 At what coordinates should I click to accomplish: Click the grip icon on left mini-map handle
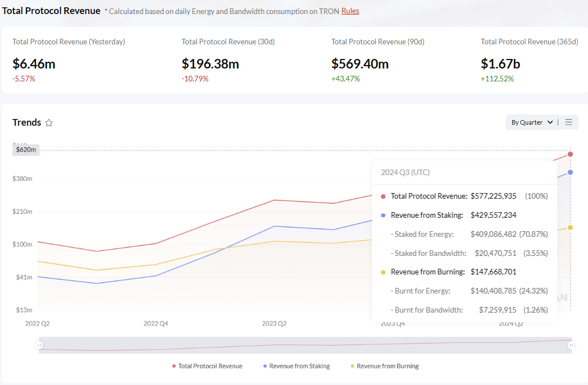(39, 345)
